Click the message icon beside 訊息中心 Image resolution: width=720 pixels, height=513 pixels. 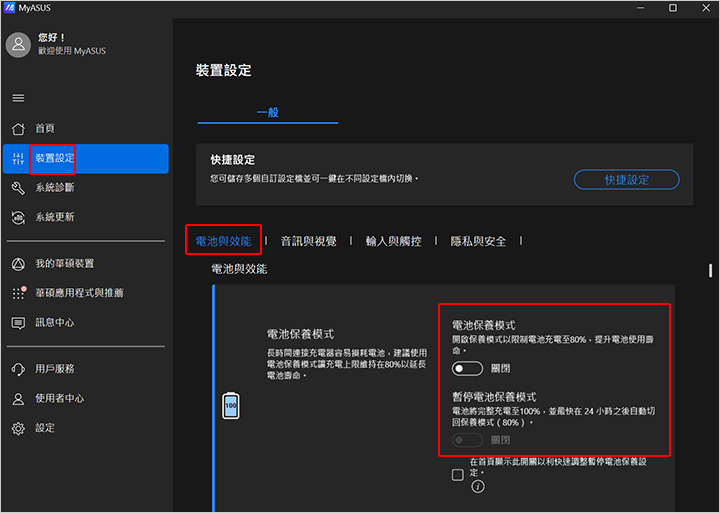18,323
